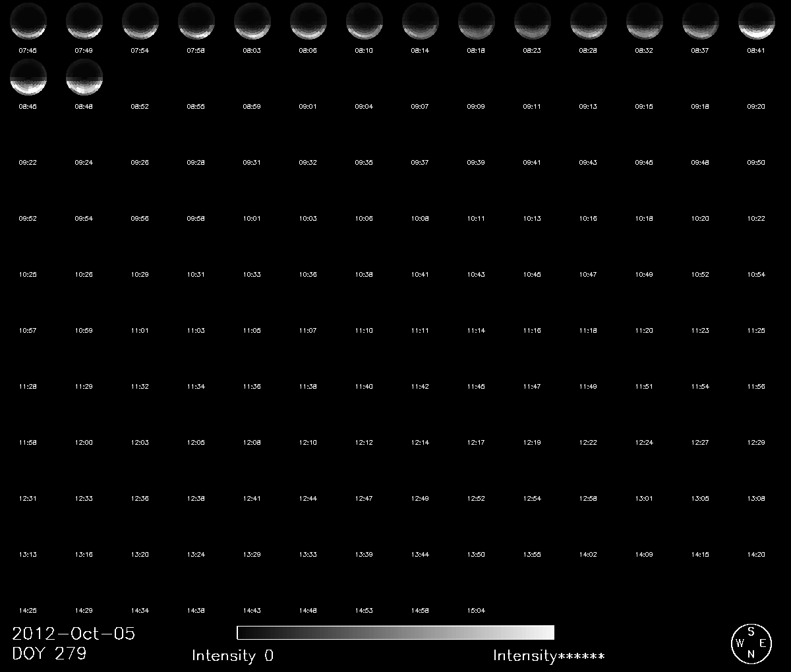Select the disk image at 07:58
Image resolution: width=791 pixels, height=672 pixels.
tap(196, 21)
